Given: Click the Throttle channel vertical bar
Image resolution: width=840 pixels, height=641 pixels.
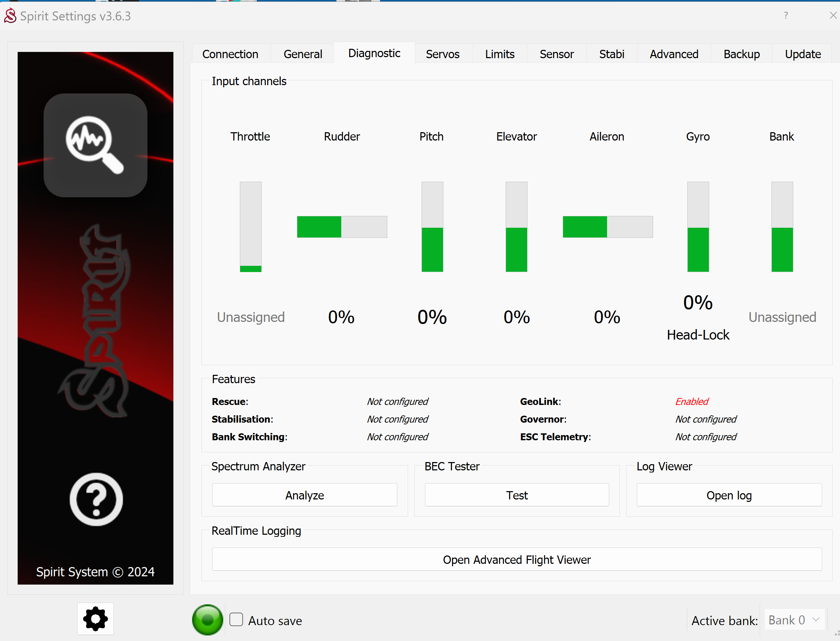Looking at the screenshot, I should coord(251,227).
